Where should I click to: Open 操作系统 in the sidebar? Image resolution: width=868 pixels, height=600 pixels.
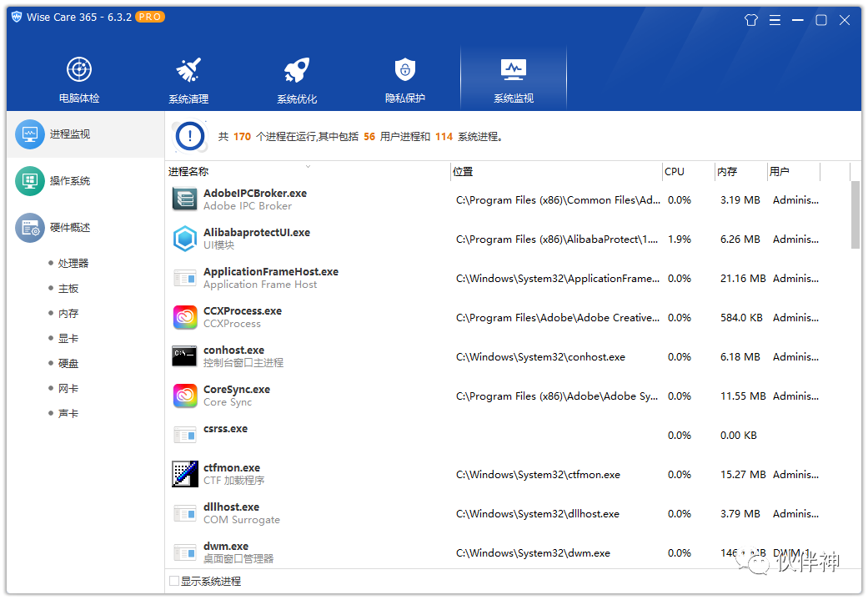tap(86, 180)
